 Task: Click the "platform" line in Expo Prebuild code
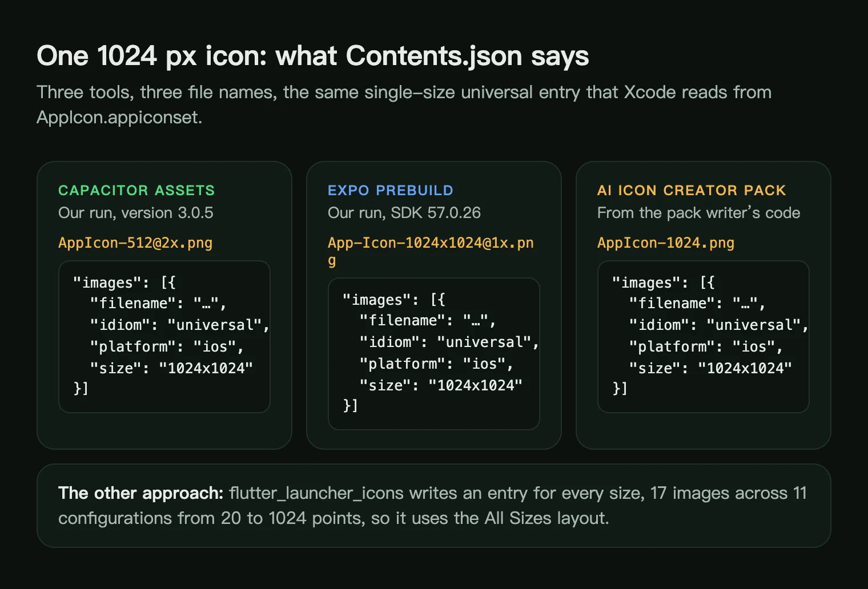click(x=436, y=364)
